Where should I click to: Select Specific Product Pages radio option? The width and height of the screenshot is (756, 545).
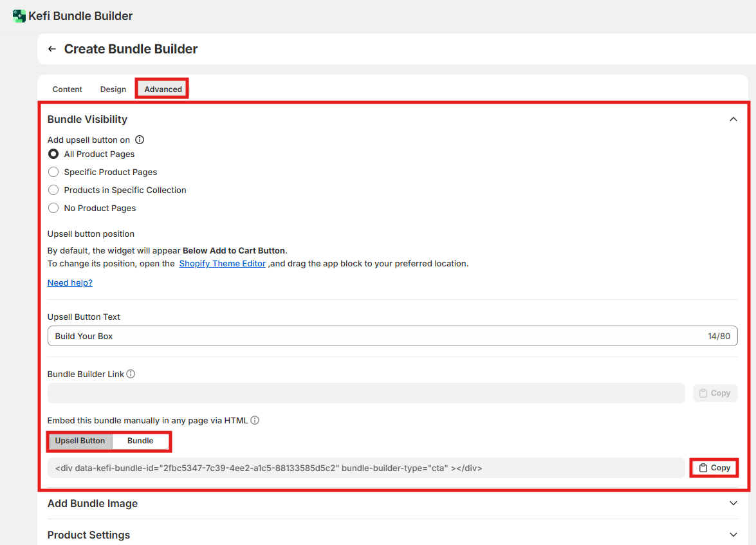tap(54, 172)
